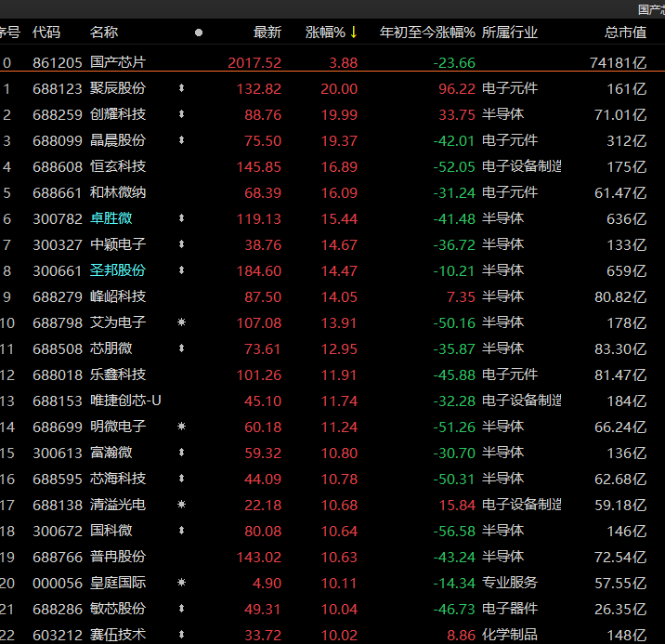Click the star icon beside 清溢光电
Image resolution: width=665 pixels, height=644 pixels.
(x=181, y=505)
